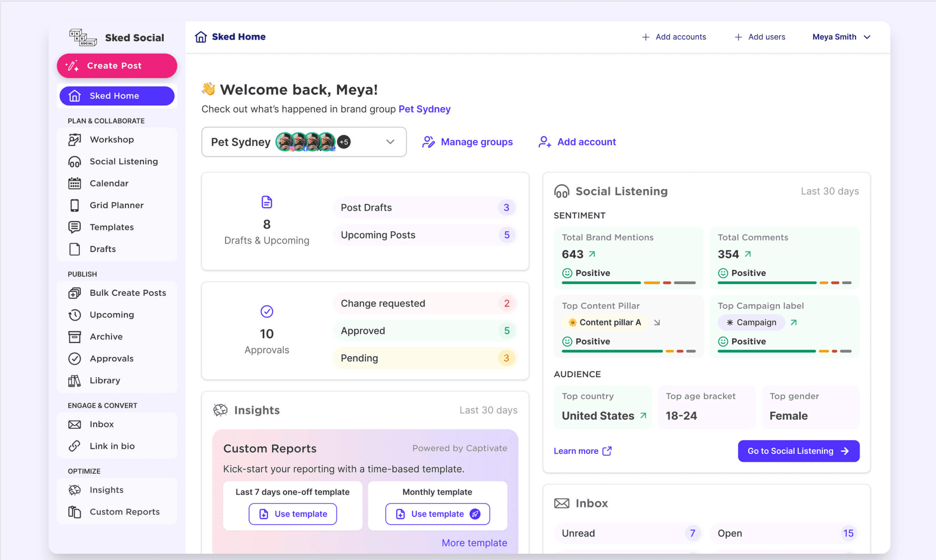
Task: Click the +5 more accounts badge
Action: click(344, 142)
